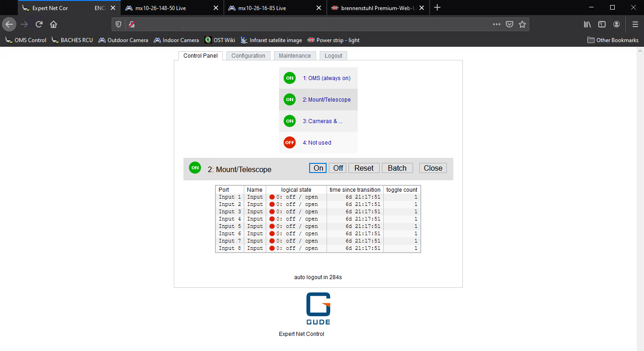Click the Firefox reload page icon

39,24
